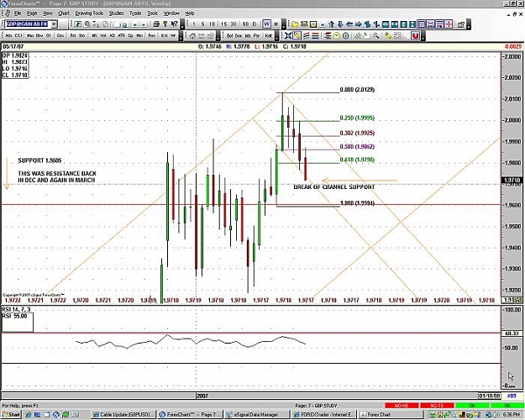This screenshot has height=420, width=525.
Task: Select the Fibonacci retracement tool
Action: [x=328, y=35]
